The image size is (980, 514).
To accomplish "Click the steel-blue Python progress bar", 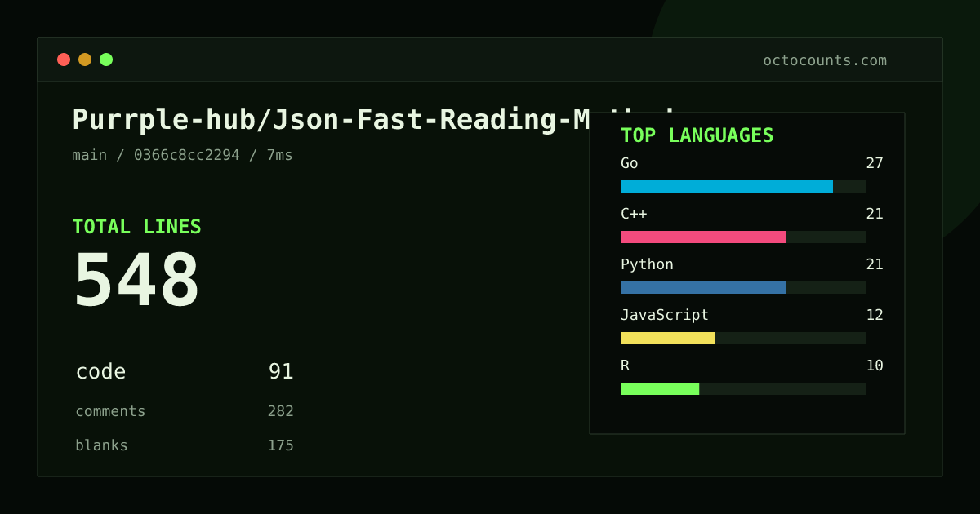I will tap(703, 287).
